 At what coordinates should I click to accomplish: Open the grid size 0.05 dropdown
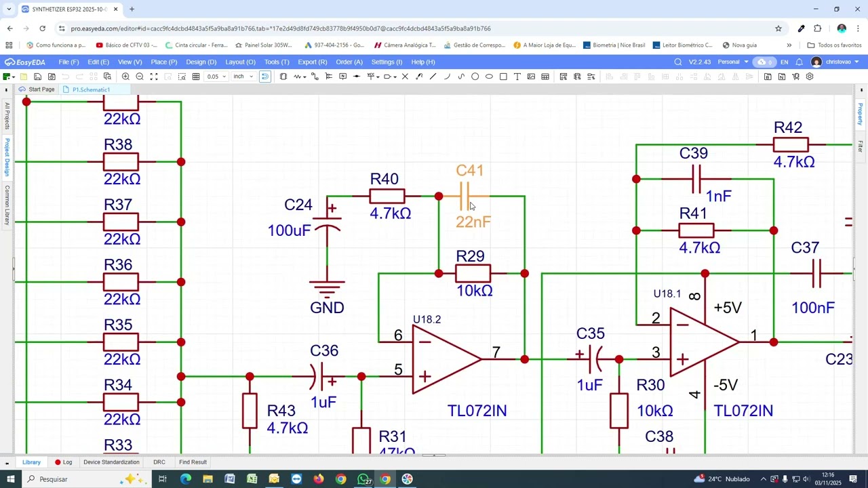point(216,77)
